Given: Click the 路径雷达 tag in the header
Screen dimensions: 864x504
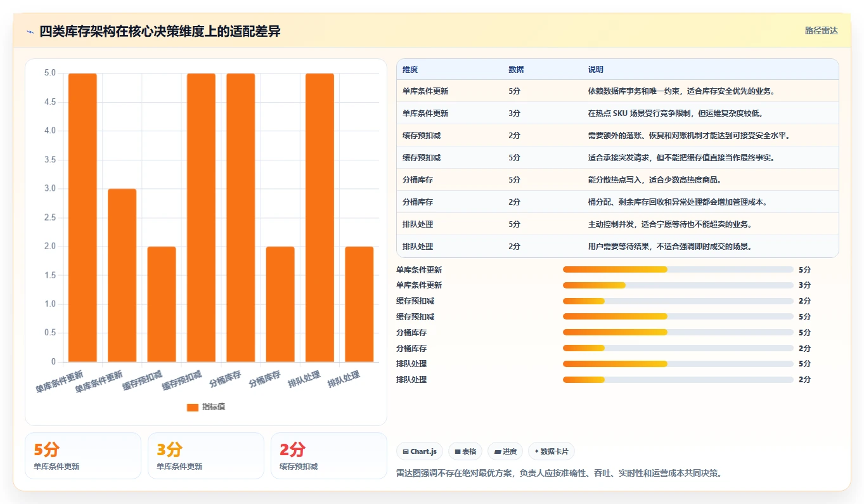Looking at the screenshot, I should click(821, 30).
